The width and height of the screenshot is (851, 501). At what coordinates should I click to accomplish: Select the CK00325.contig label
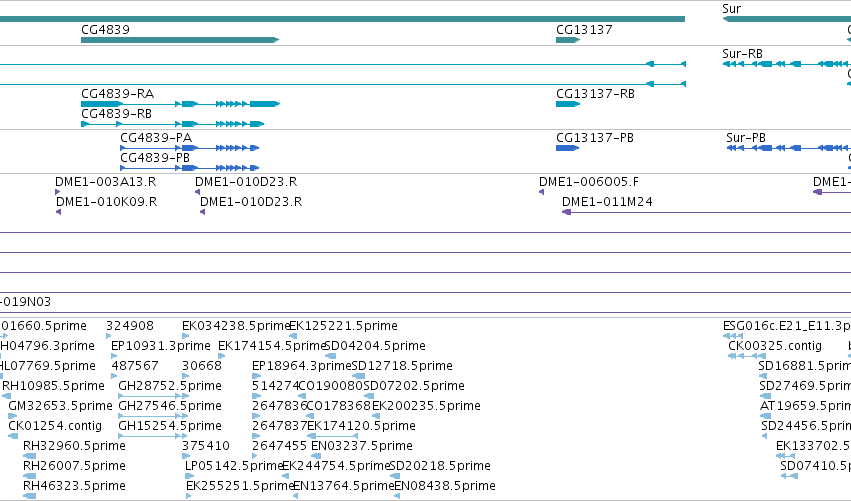pos(775,346)
